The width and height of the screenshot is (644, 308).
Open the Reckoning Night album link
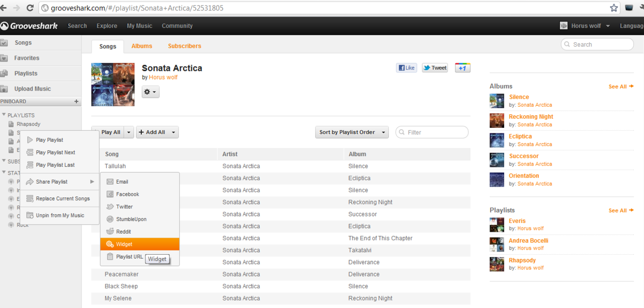(531, 117)
